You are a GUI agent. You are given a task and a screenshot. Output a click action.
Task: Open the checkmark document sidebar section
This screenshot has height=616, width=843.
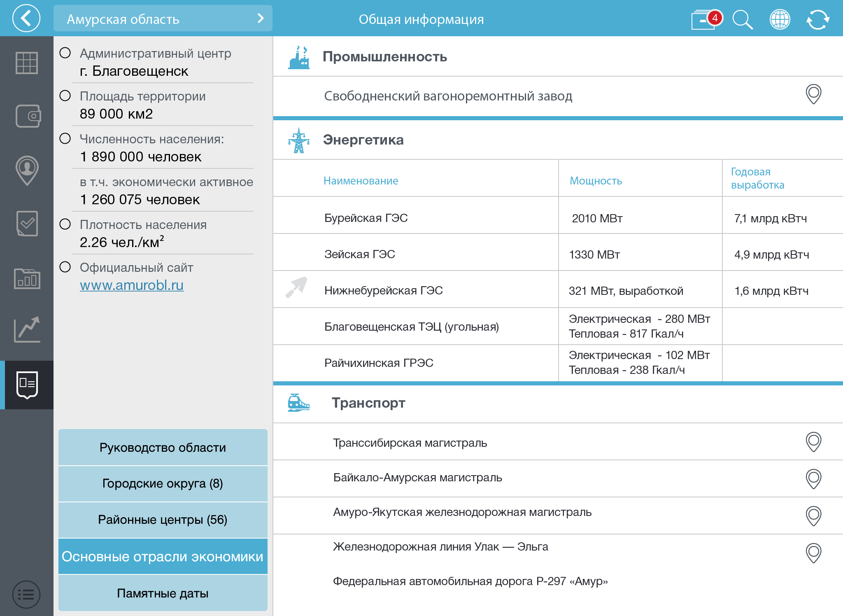(x=27, y=224)
